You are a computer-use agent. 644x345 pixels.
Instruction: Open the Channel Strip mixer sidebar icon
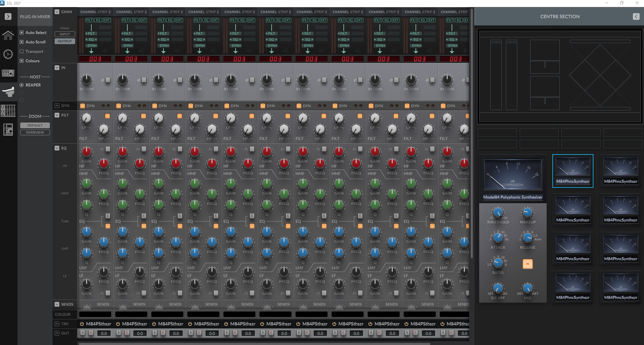[x=8, y=110]
